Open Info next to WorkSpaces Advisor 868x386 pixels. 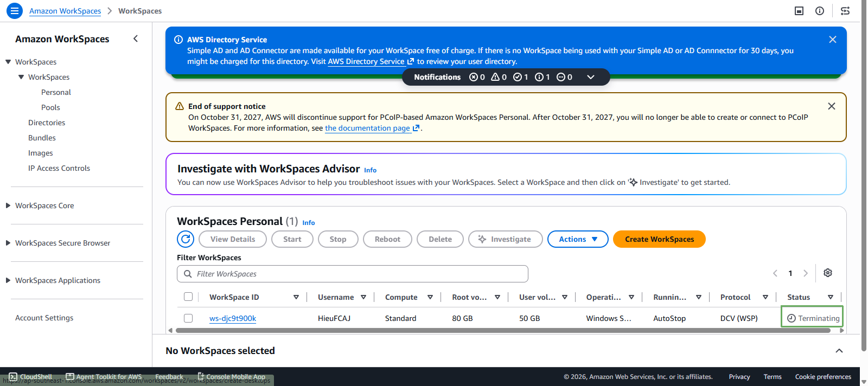pyautogui.click(x=370, y=170)
